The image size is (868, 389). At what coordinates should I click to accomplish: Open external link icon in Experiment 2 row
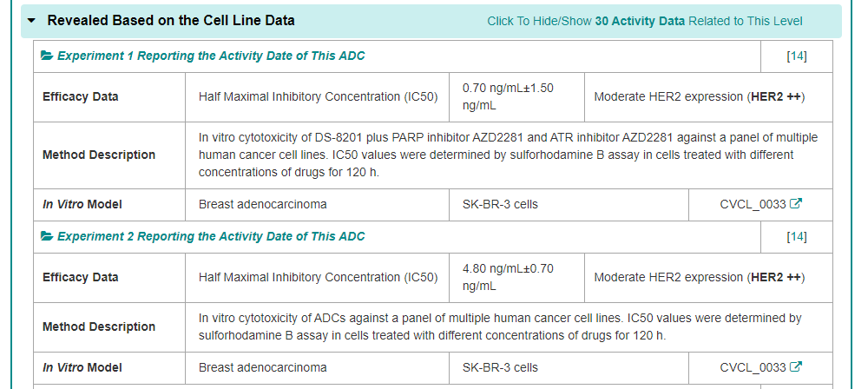(796, 368)
